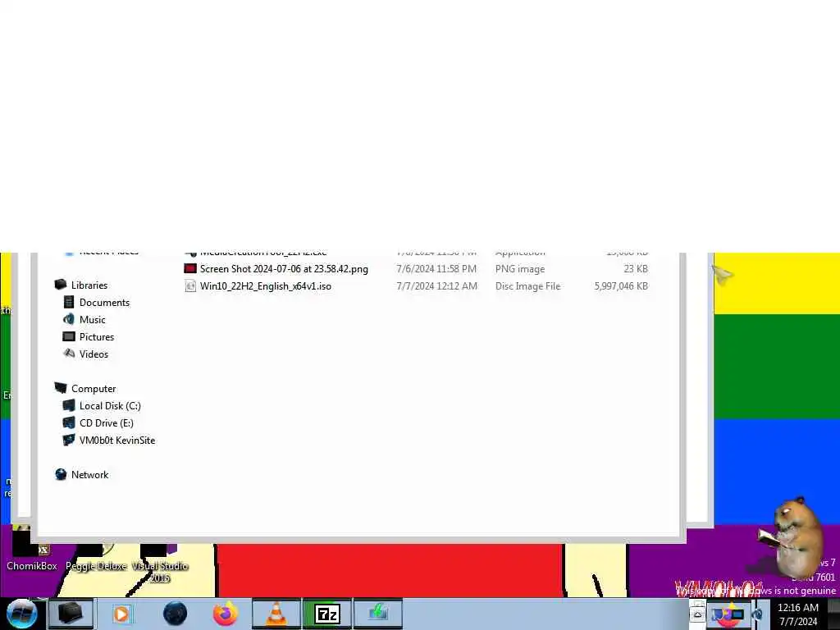The image size is (840, 630).
Task: Open the Videos library
Action: (x=94, y=354)
